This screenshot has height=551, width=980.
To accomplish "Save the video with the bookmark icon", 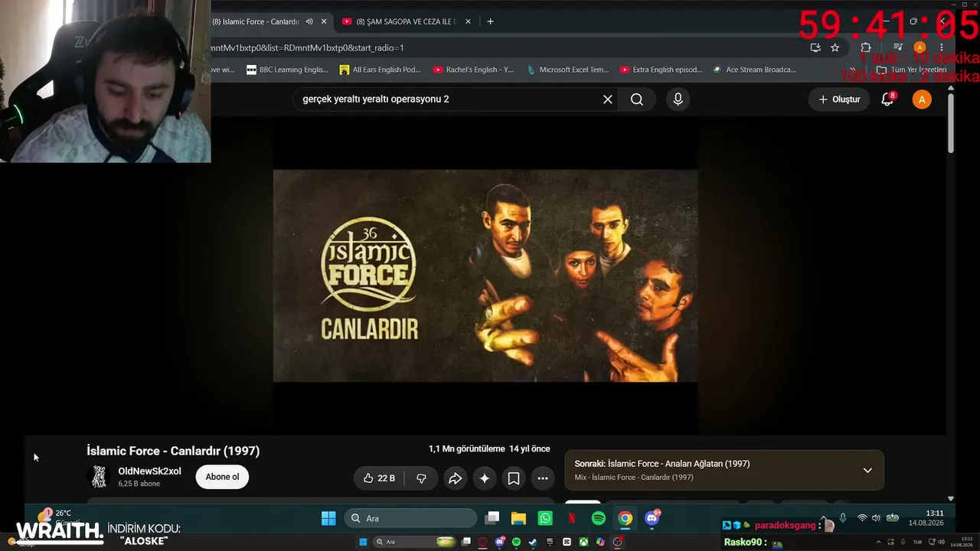I will click(514, 478).
